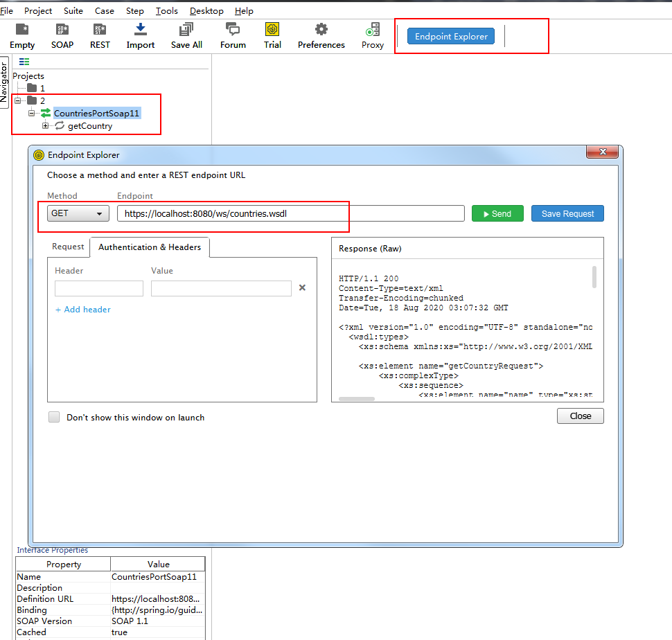Remove the header row with the X icon
The image size is (672, 640).
click(x=302, y=287)
